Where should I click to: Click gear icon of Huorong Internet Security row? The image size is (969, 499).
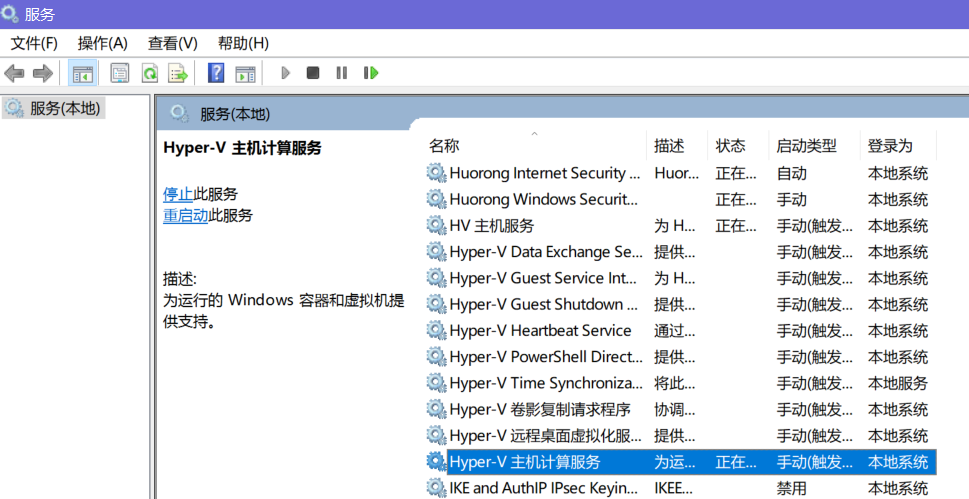pyautogui.click(x=436, y=173)
